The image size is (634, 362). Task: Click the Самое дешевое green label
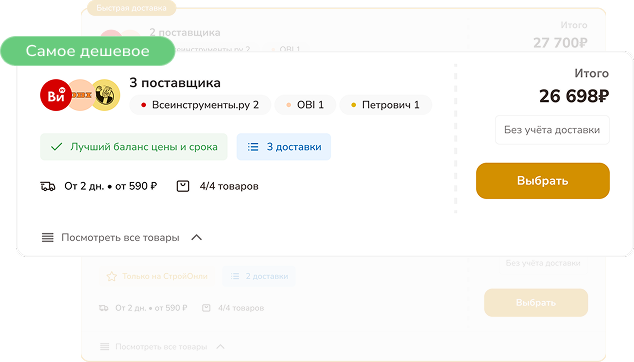(88, 51)
